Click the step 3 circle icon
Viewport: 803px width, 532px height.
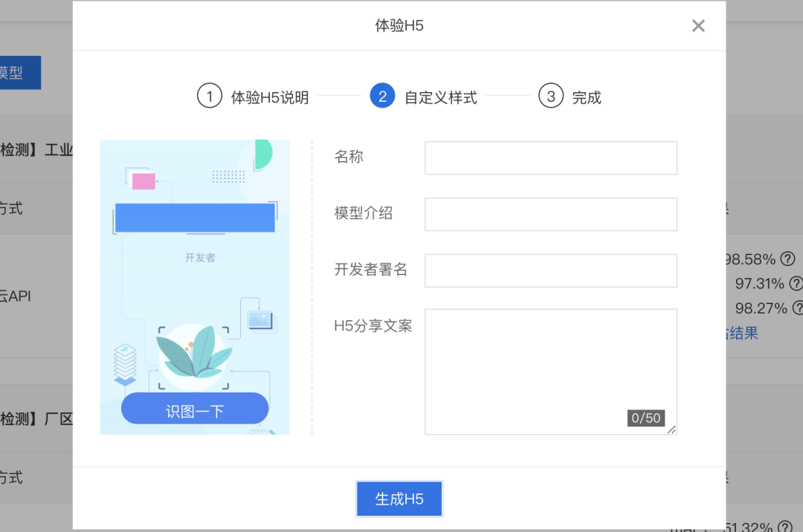[x=550, y=96]
